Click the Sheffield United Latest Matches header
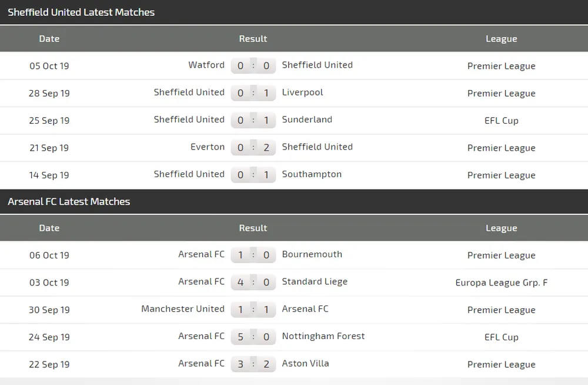This screenshot has width=588, height=385. (x=81, y=12)
